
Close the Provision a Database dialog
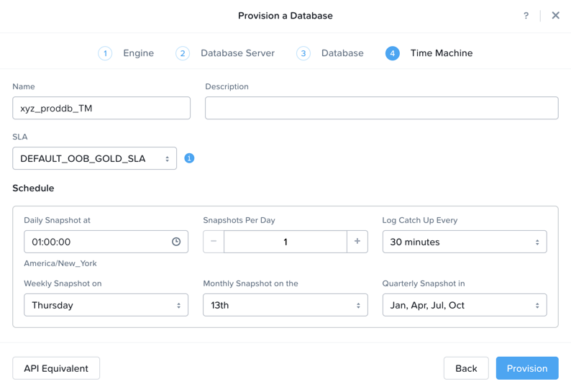[x=555, y=15]
